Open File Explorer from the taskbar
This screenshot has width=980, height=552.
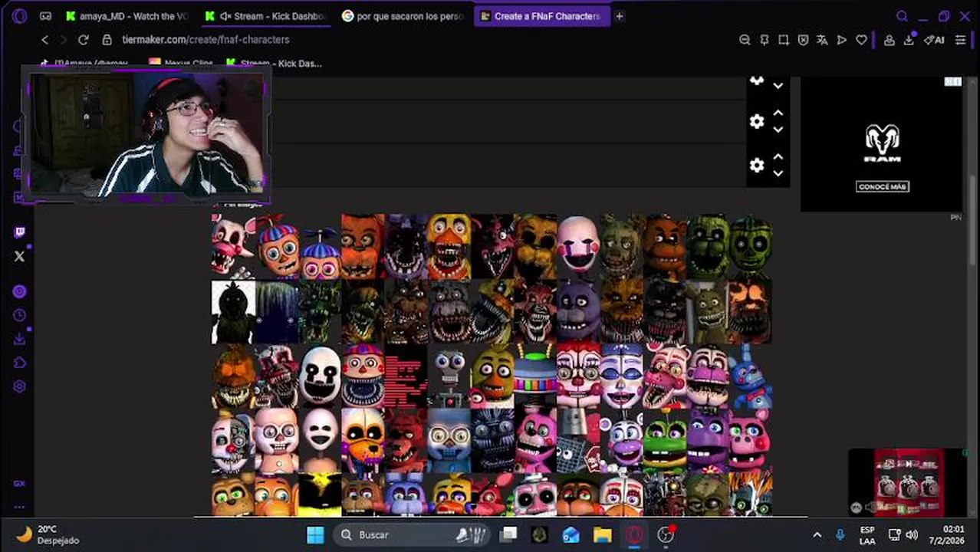603,534
